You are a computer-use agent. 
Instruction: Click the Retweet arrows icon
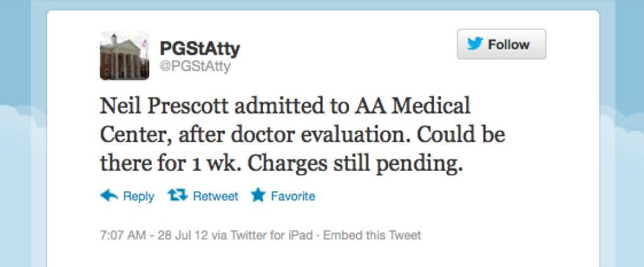[178, 196]
